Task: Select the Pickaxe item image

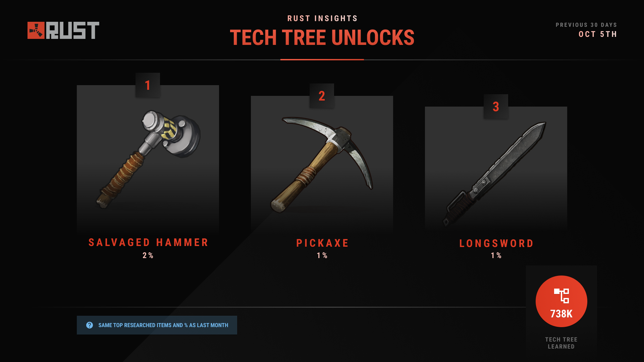Action: (x=322, y=165)
